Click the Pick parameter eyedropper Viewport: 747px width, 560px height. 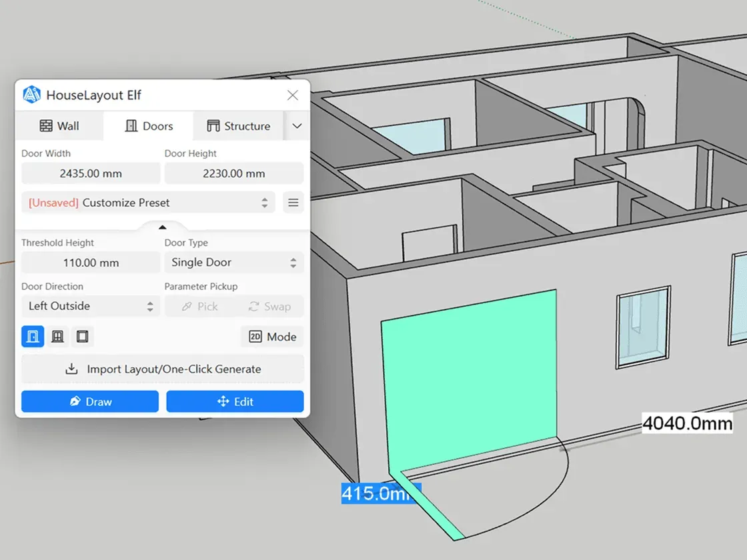199,306
